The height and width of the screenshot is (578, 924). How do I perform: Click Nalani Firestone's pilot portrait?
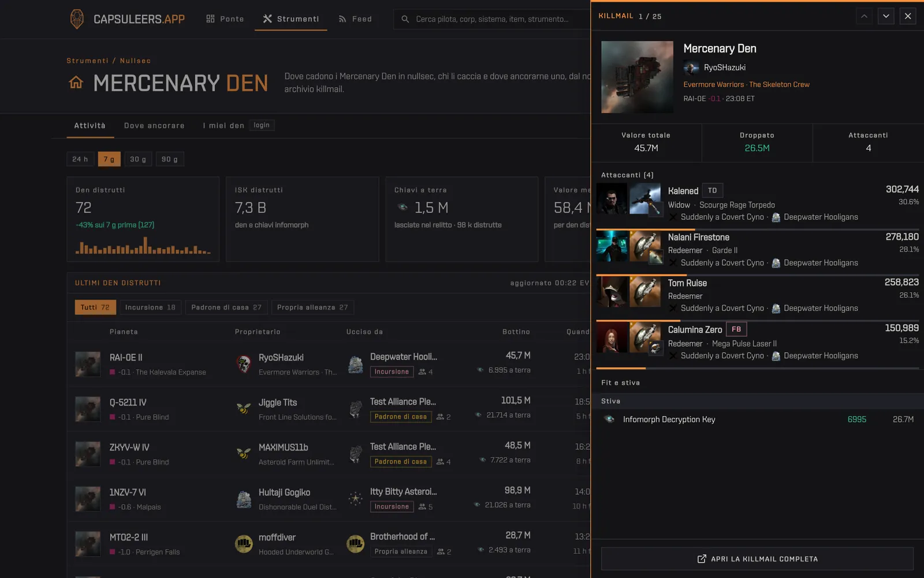coord(612,246)
